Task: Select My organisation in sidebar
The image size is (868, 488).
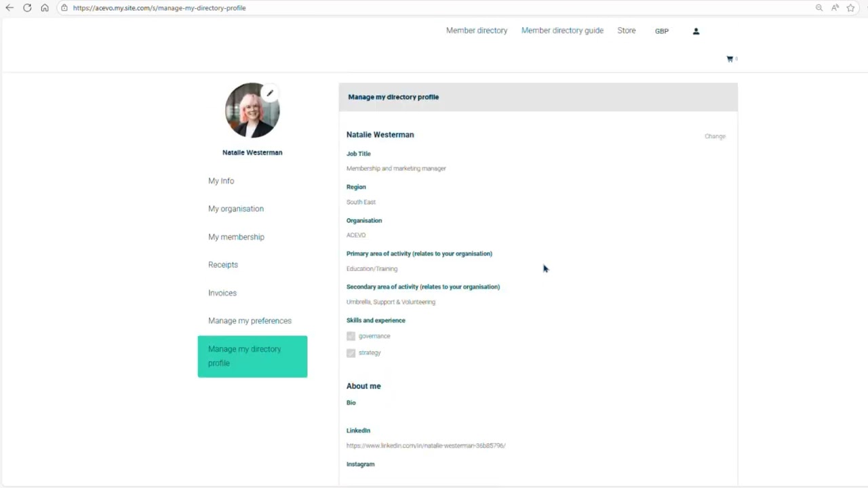Action: pos(236,209)
